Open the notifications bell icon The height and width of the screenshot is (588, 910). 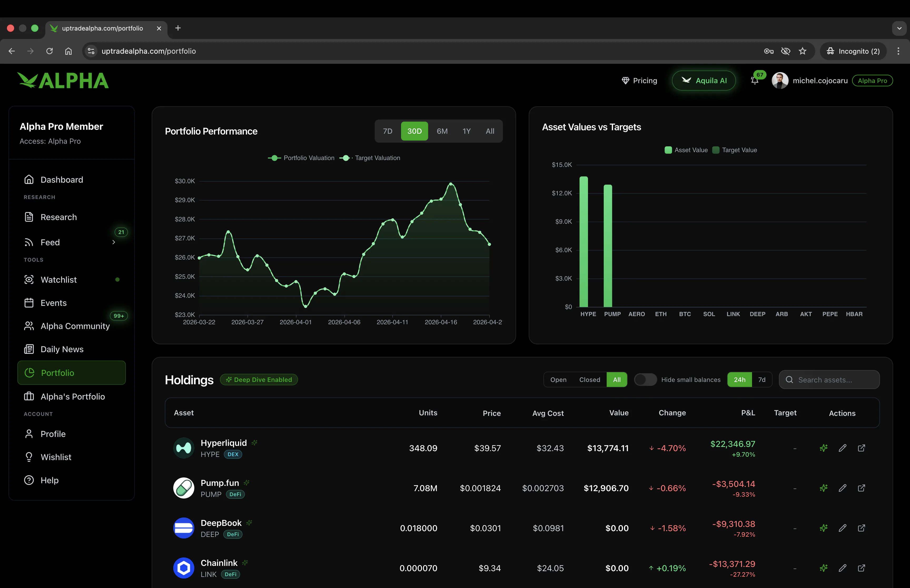755,81
